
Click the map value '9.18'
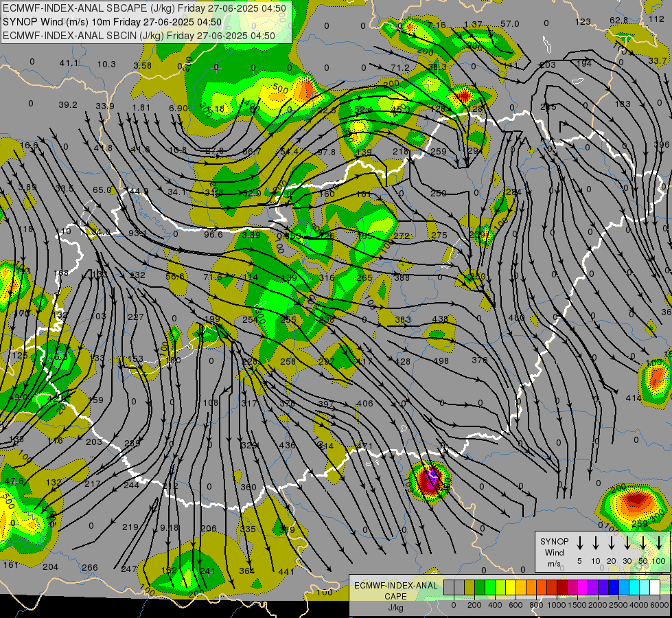point(169,527)
